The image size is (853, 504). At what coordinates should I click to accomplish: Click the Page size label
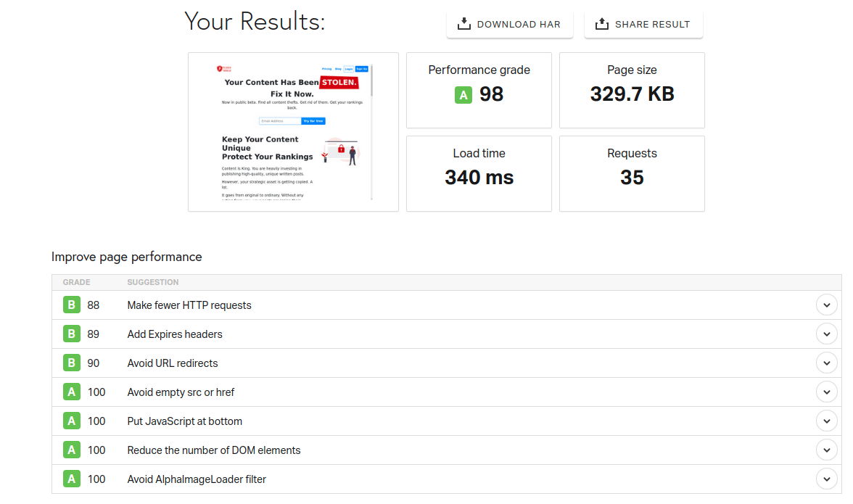[x=632, y=70]
